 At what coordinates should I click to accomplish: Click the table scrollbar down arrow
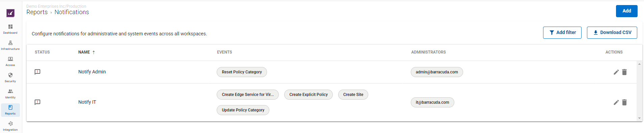click(639, 118)
